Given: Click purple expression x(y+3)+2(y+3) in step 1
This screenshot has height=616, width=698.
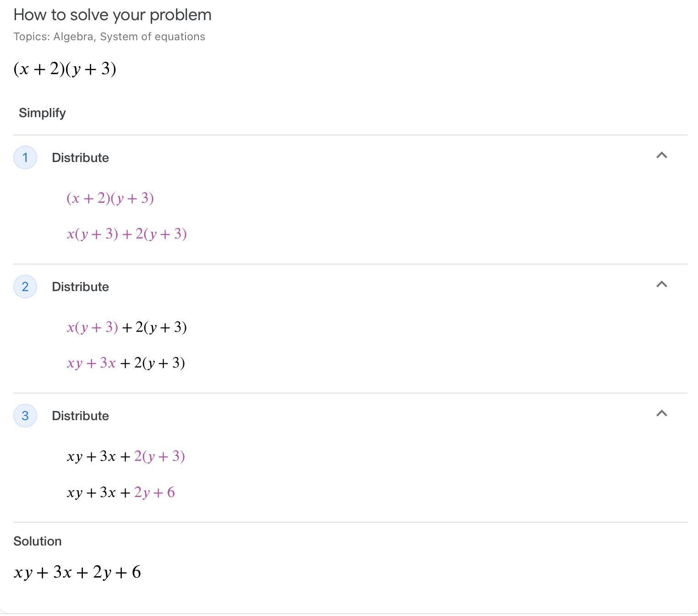Looking at the screenshot, I should [126, 234].
